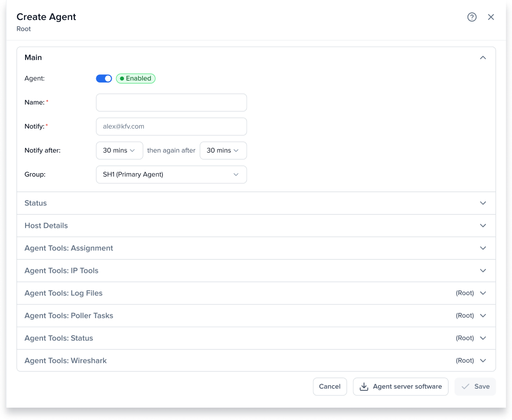This screenshot has height=420, width=512.
Task: Open the Group SH1 Primary Agent dropdown
Action: pyautogui.click(x=171, y=174)
